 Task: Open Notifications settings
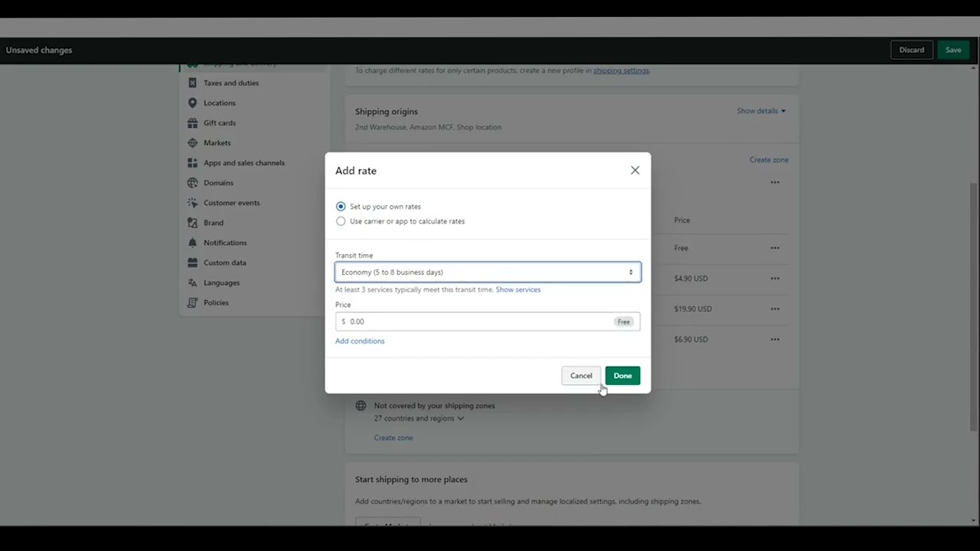tap(225, 243)
